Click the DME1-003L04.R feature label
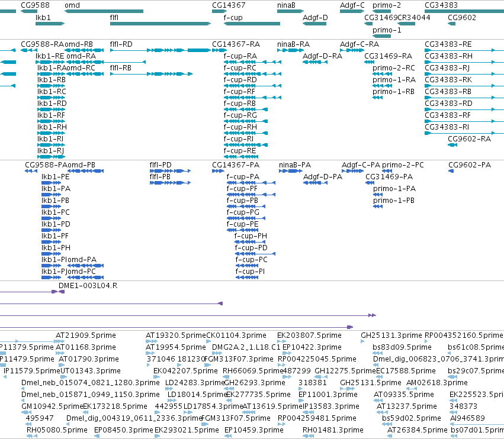This screenshot has width=504, height=439. point(88,286)
